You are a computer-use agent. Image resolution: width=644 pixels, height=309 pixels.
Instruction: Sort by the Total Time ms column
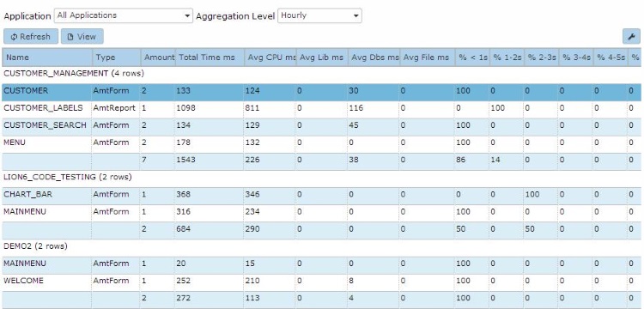point(210,58)
